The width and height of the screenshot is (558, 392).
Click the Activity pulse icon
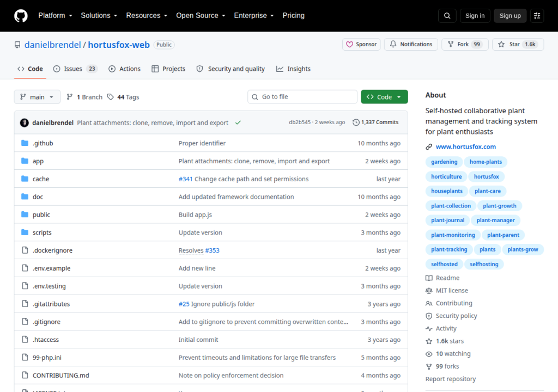(429, 329)
